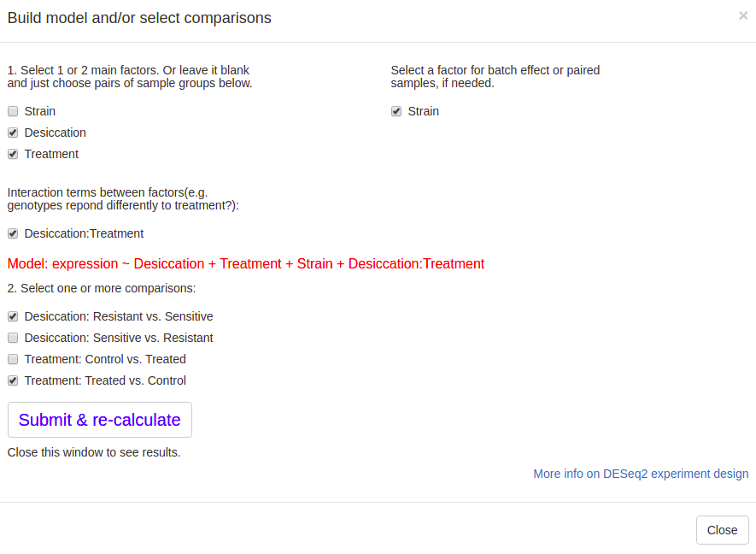Screen dimensions: 756x554
Task: Uncheck comparison Treatment: Treated vs. Control
Action: pyautogui.click(x=13, y=380)
